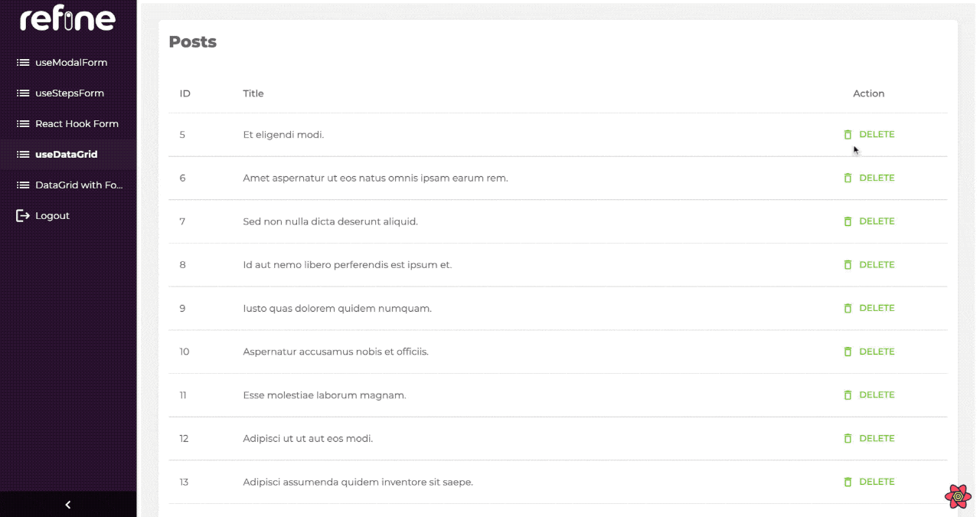The image size is (980, 517).
Task: Click the logout arrow icon
Action: tap(23, 216)
